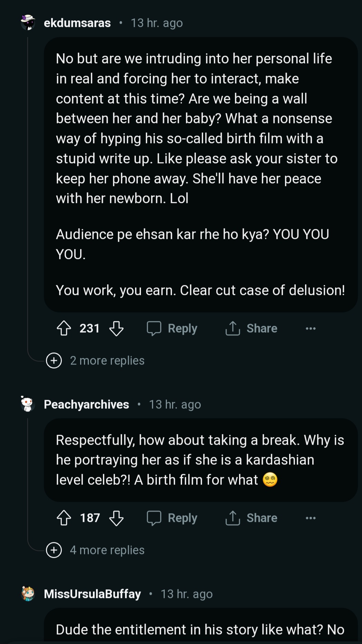The image size is (362, 644).
Task: Tap the Peachyarchives comment text body
Action: coord(200,460)
